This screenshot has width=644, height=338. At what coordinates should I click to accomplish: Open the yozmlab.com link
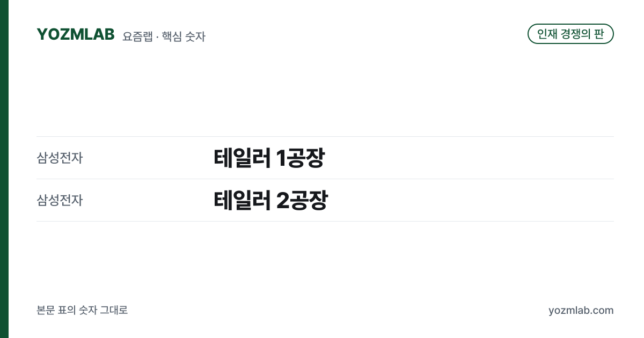(x=581, y=310)
